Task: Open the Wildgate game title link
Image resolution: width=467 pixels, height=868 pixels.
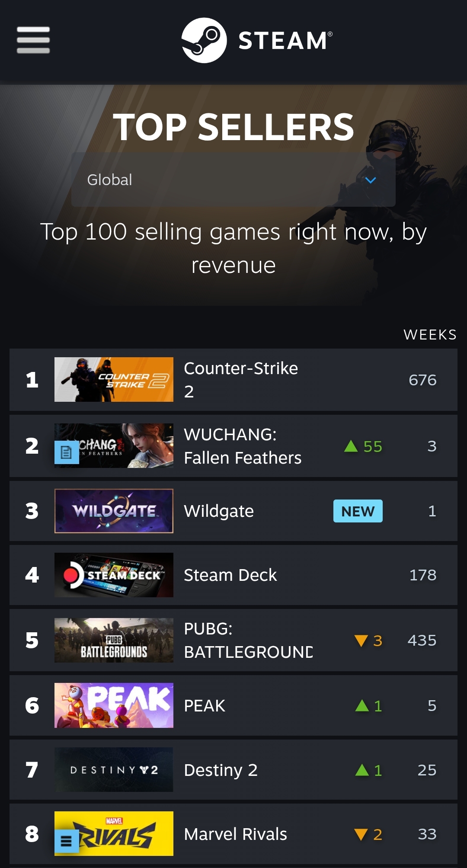Action: click(x=219, y=511)
